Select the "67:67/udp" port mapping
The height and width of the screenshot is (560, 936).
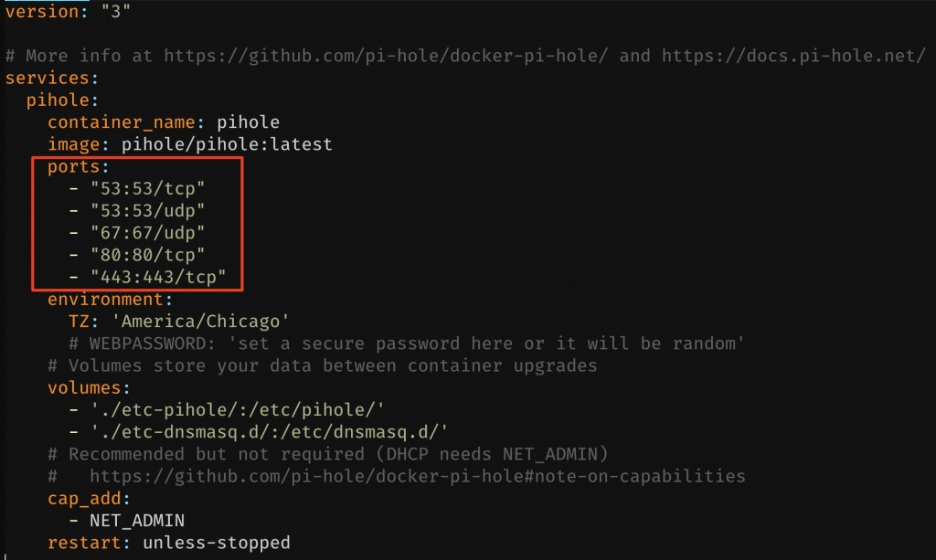click(x=146, y=233)
